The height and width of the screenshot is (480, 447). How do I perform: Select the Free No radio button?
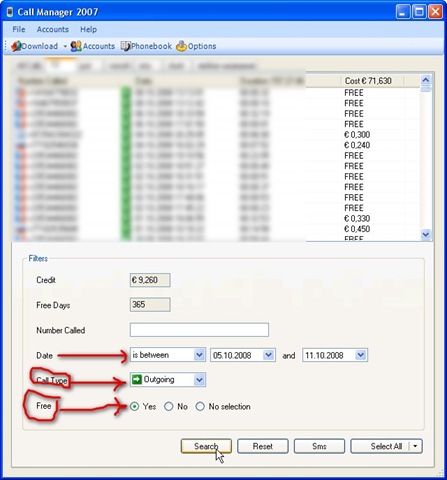click(x=169, y=406)
